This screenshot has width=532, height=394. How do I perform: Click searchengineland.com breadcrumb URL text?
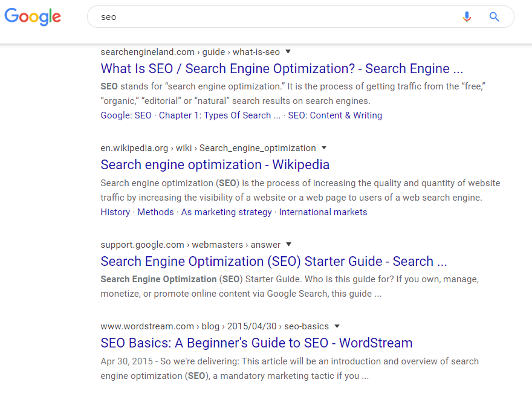(x=190, y=52)
